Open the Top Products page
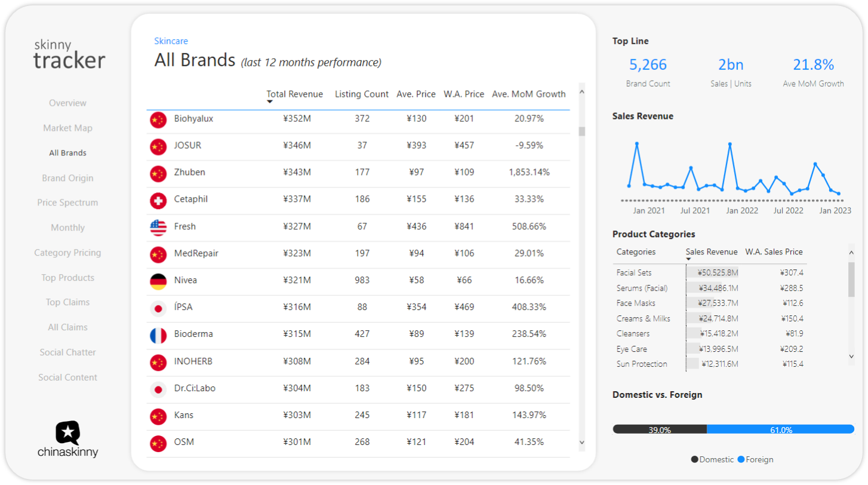Viewport: 868px width, 485px height. tap(67, 278)
